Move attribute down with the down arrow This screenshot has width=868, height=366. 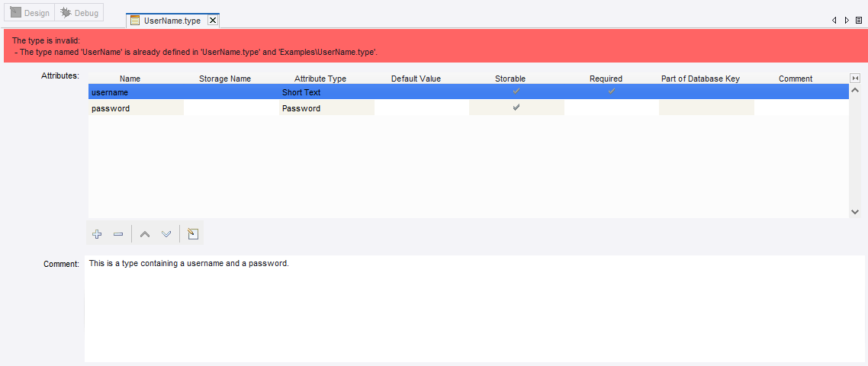click(166, 234)
